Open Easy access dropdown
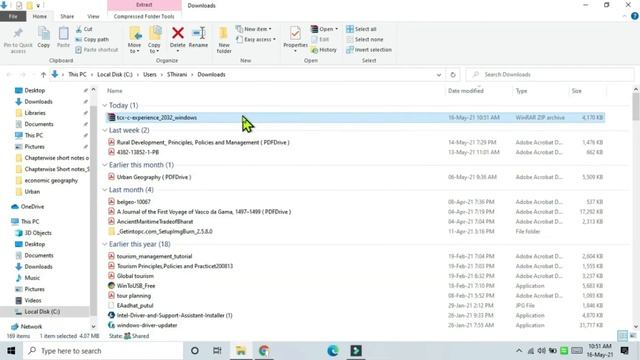Screen dimensions: 640x360 (256, 39)
